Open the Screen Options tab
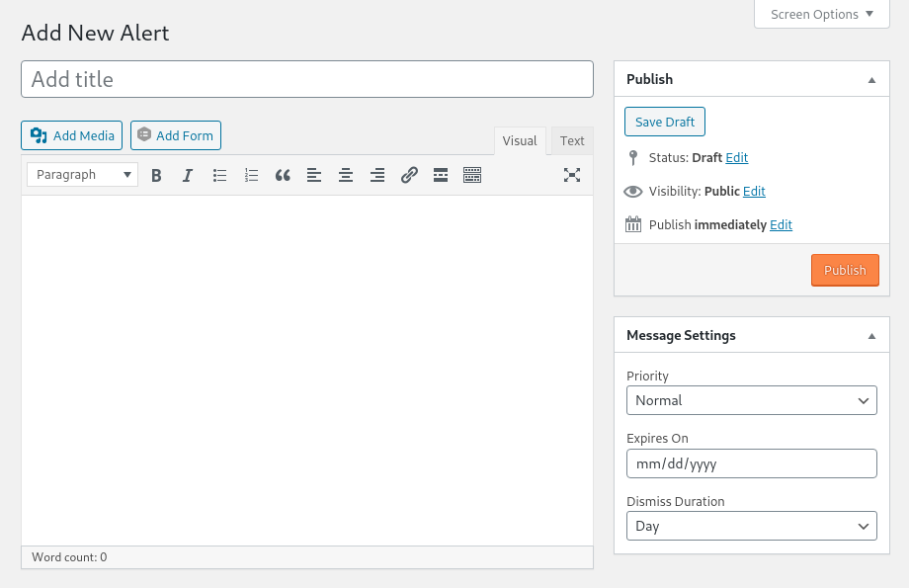The image size is (909, 588). click(821, 14)
